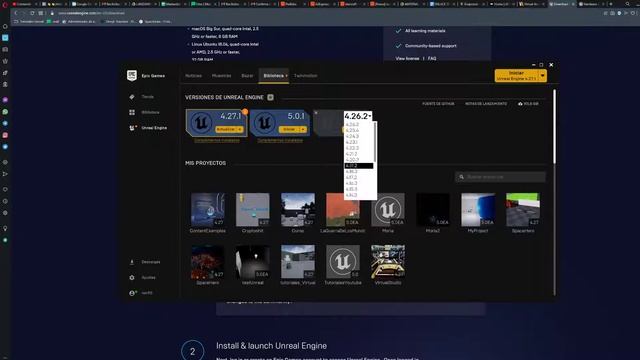Open Notas de lanzamiento link
Image resolution: width=640 pixels, height=360 pixels.
tap(486, 104)
